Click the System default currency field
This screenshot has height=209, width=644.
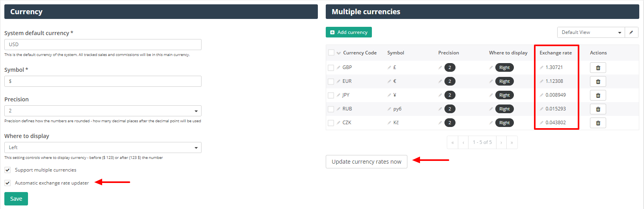click(x=103, y=45)
